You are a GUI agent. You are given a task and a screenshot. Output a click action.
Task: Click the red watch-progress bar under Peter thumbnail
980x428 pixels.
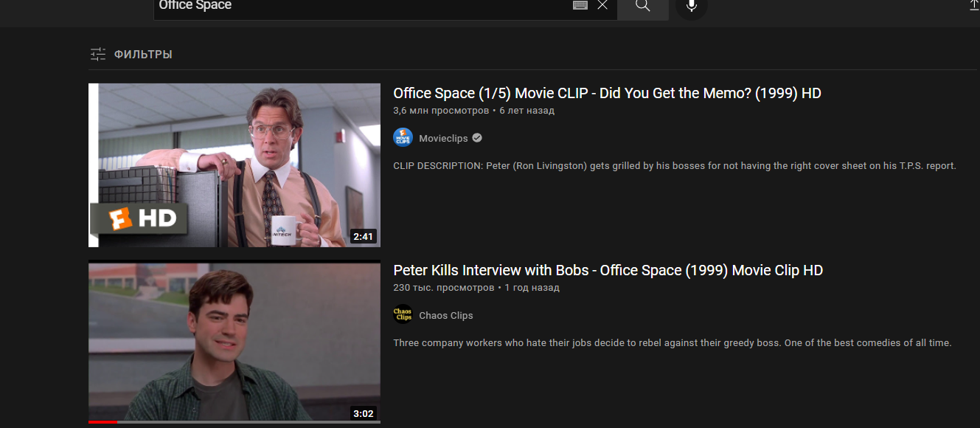(x=102, y=422)
